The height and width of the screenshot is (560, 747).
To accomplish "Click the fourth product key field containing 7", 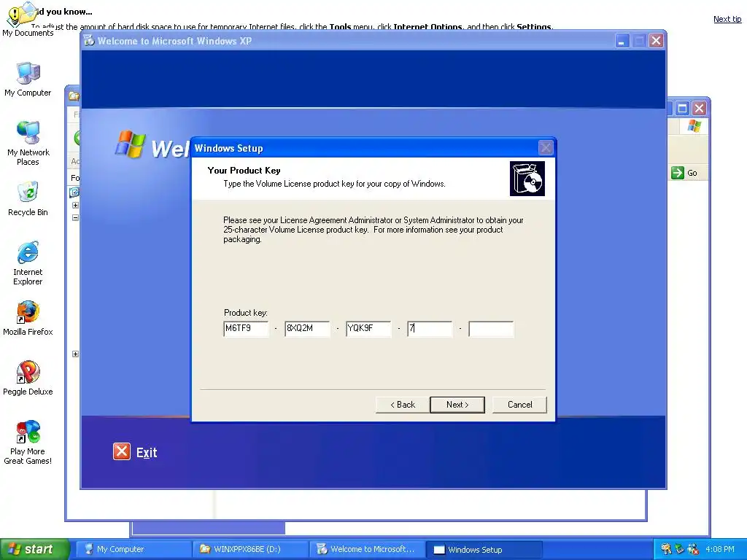I will click(x=430, y=329).
